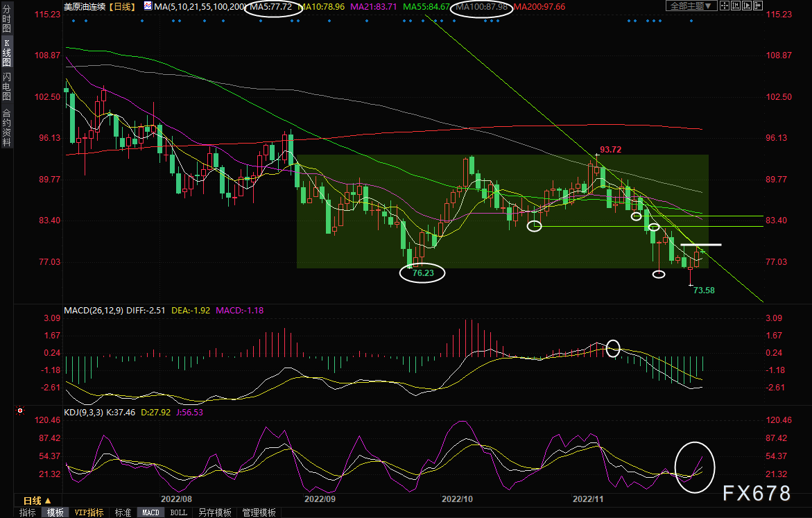
Task: Open the 闪电图 side tab
Action: (x=7, y=86)
